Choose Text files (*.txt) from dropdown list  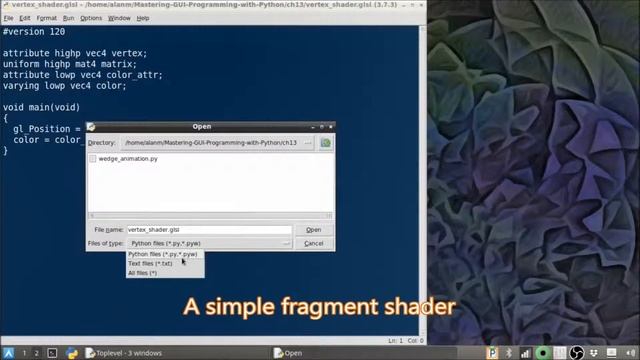150,264
